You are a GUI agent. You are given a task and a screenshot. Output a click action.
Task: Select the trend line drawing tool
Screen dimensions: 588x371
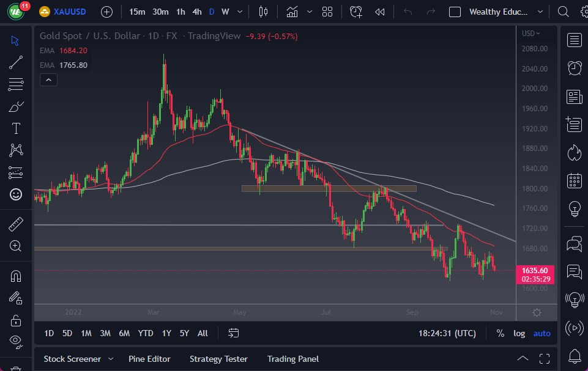16,62
